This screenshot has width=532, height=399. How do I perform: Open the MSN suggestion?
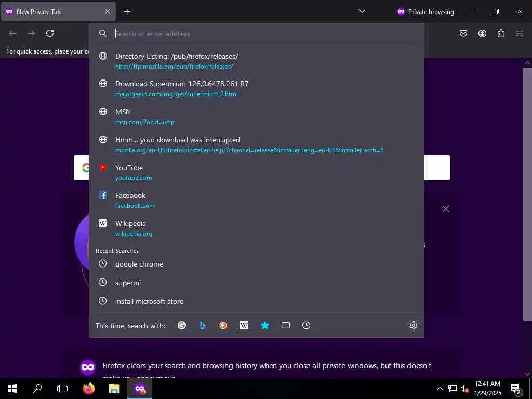coord(257,117)
